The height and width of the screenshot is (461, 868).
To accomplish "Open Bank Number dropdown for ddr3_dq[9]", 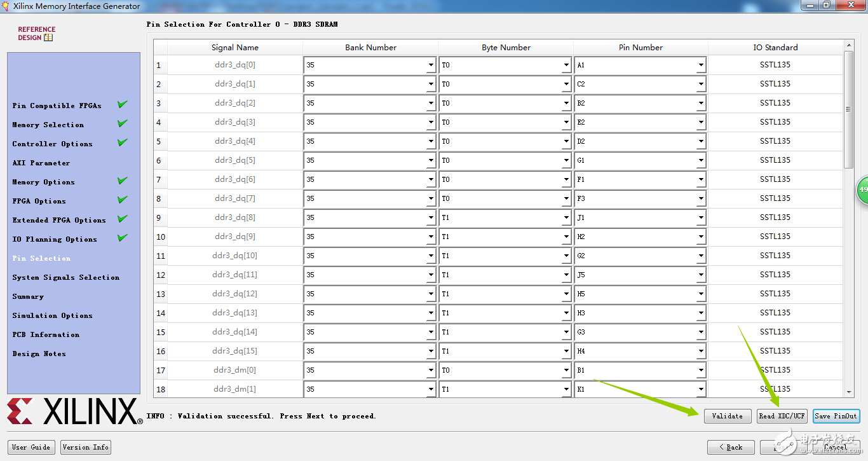I will pos(370,237).
